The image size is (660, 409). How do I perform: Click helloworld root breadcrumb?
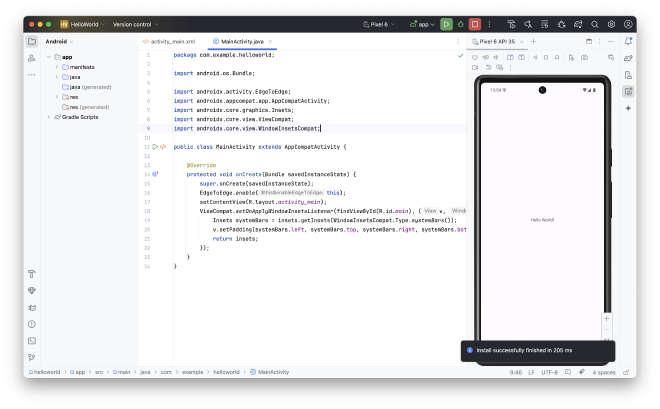click(45, 372)
